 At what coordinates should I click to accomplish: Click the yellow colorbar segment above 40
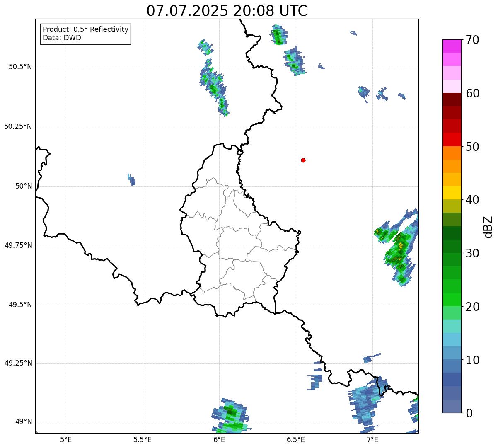pos(452,193)
